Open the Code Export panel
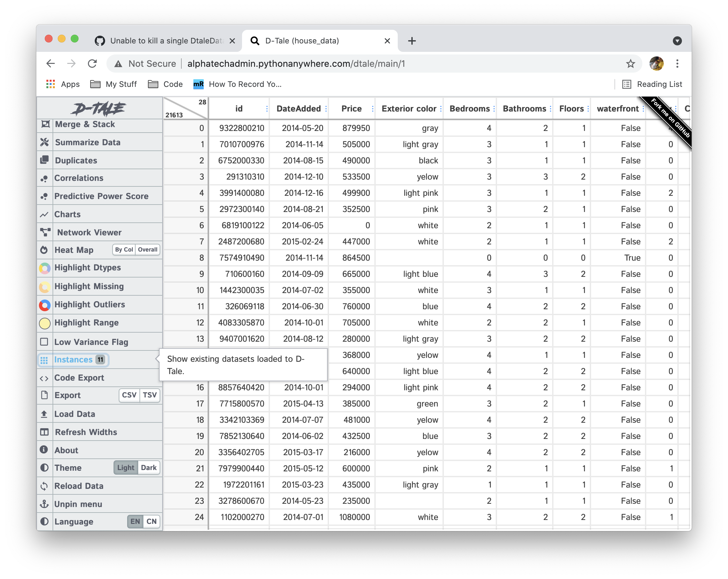 pos(79,378)
